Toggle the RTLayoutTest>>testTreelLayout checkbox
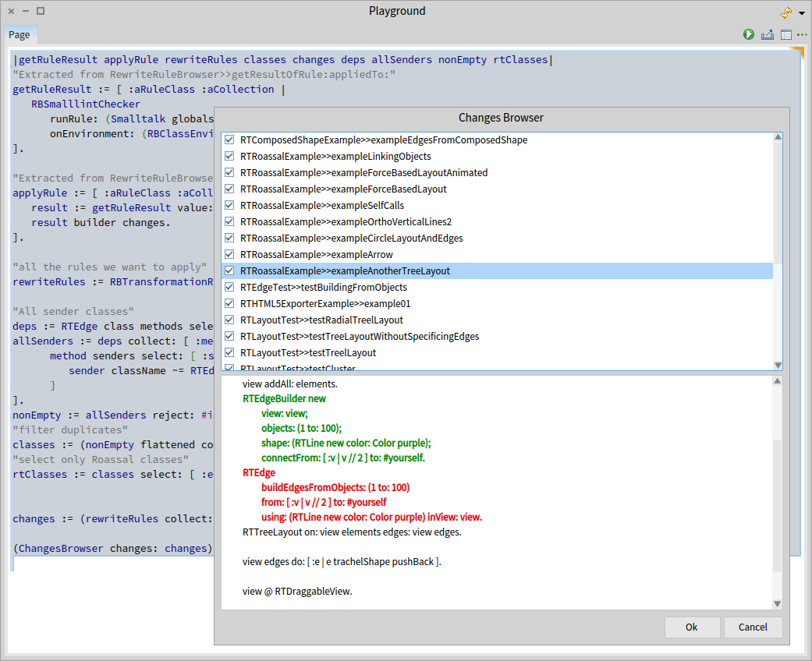This screenshot has height=661, width=812. coord(229,353)
